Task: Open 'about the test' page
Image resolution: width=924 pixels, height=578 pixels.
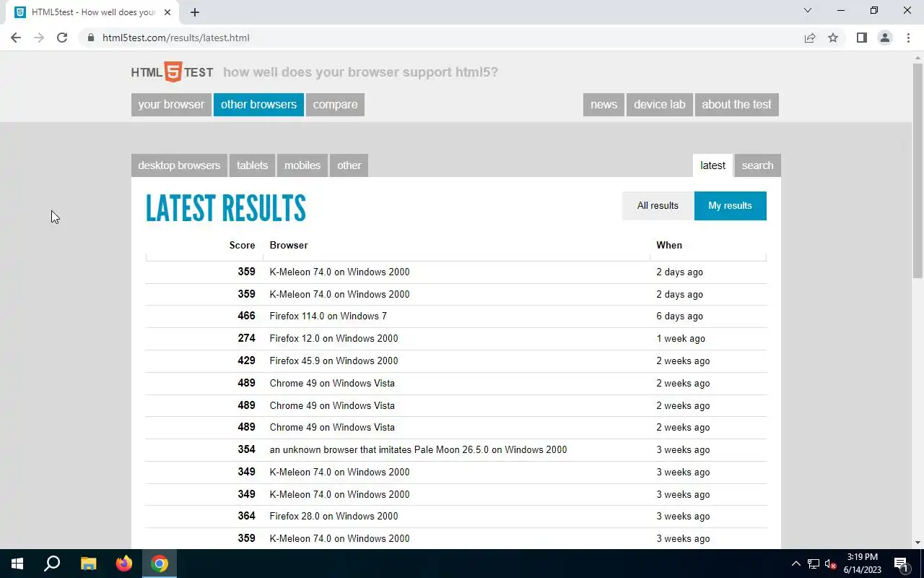Action: click(x=736, y=104)
